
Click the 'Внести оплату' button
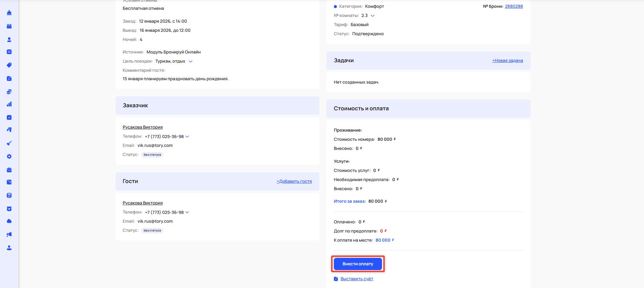[x=358, y=264]
